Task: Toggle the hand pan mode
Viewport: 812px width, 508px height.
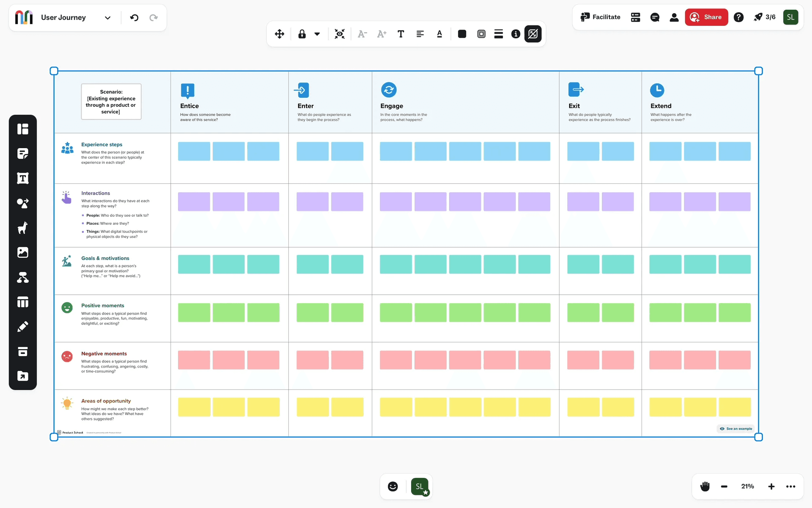Action: coord(705,486)
